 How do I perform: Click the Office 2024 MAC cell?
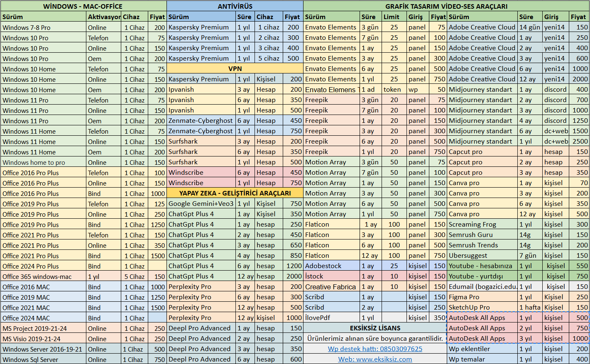[x=44, y=318]
